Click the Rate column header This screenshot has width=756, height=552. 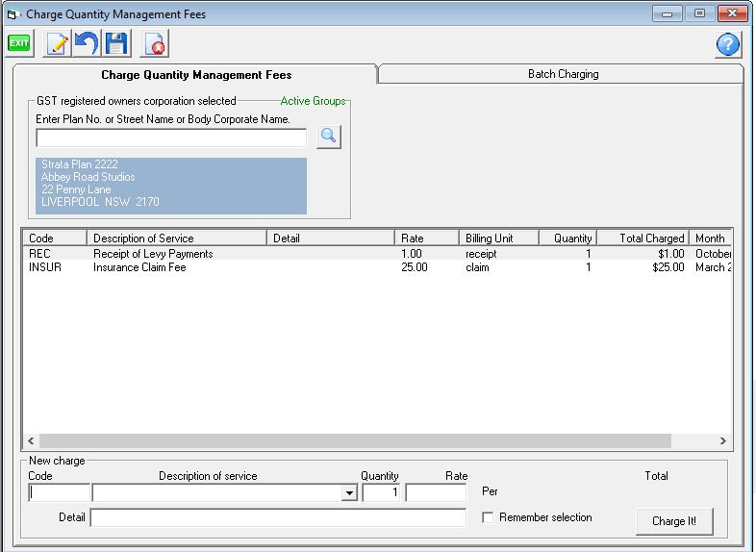427,238
